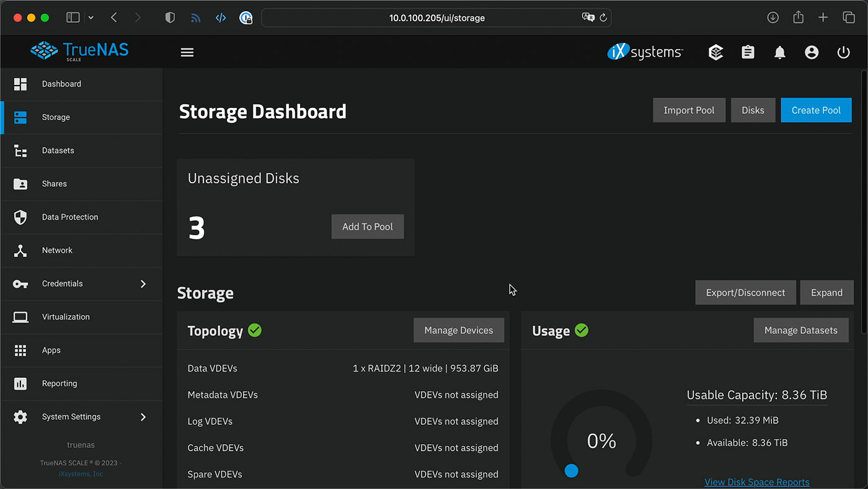This screenshot has height=489, width=868.
Task: Open the Alerts bell icon
Action: coord(780,53)
